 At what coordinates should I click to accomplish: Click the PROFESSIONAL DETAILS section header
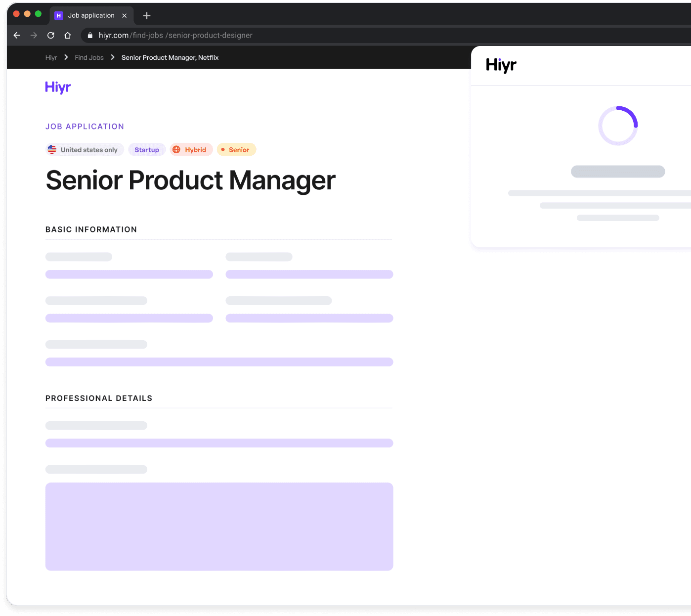tap(99, 398)
